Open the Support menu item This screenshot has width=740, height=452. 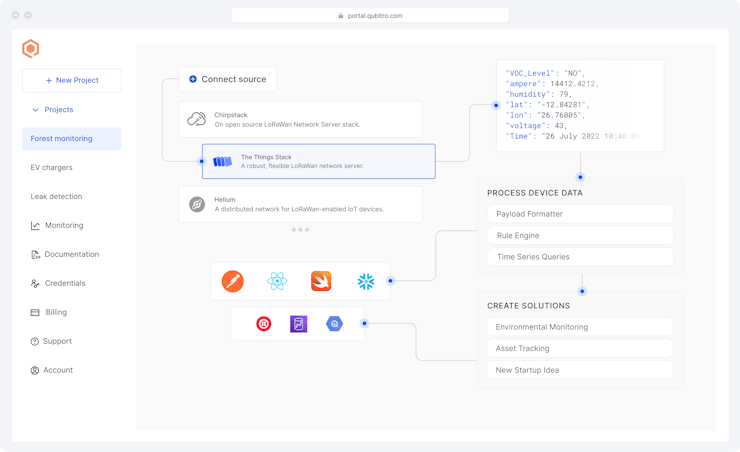point(57,341)
